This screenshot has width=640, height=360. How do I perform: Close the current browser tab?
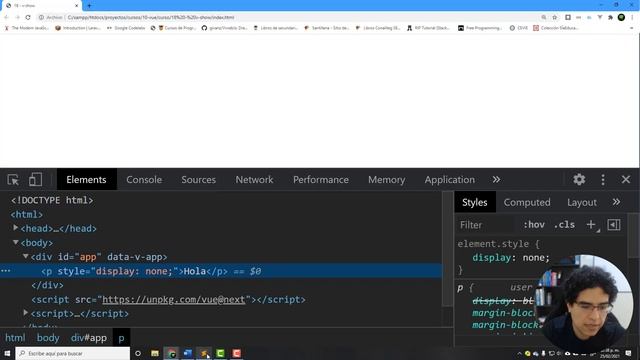tap(76, 6)
